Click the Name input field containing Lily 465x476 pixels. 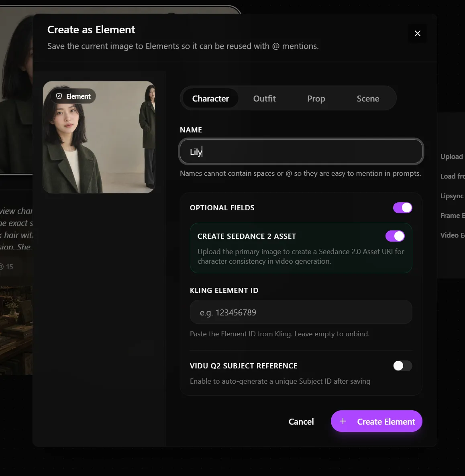[x=301, y=151]
